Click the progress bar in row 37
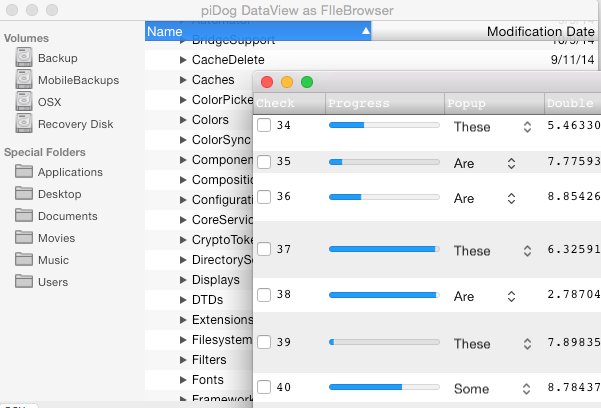Viewport: 601px width, 408px height. (x=384, y=249)
